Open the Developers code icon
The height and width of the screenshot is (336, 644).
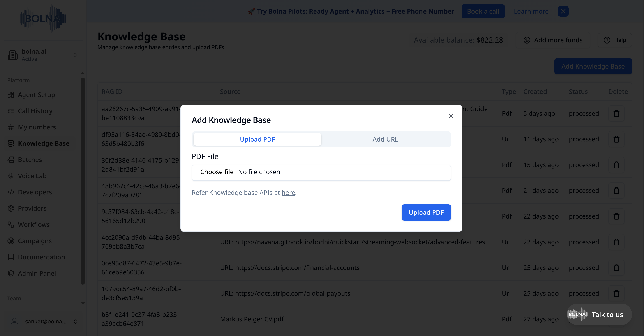11,192
